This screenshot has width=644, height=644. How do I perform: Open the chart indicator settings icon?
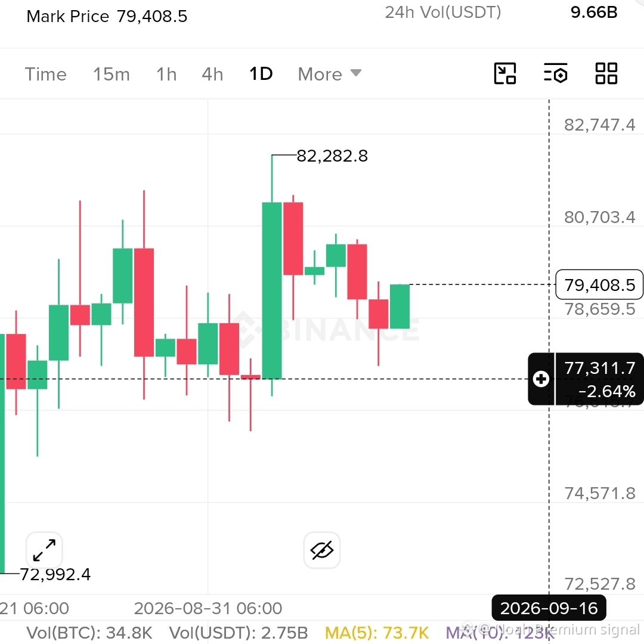pyautogui.click(x=556, y=73)
